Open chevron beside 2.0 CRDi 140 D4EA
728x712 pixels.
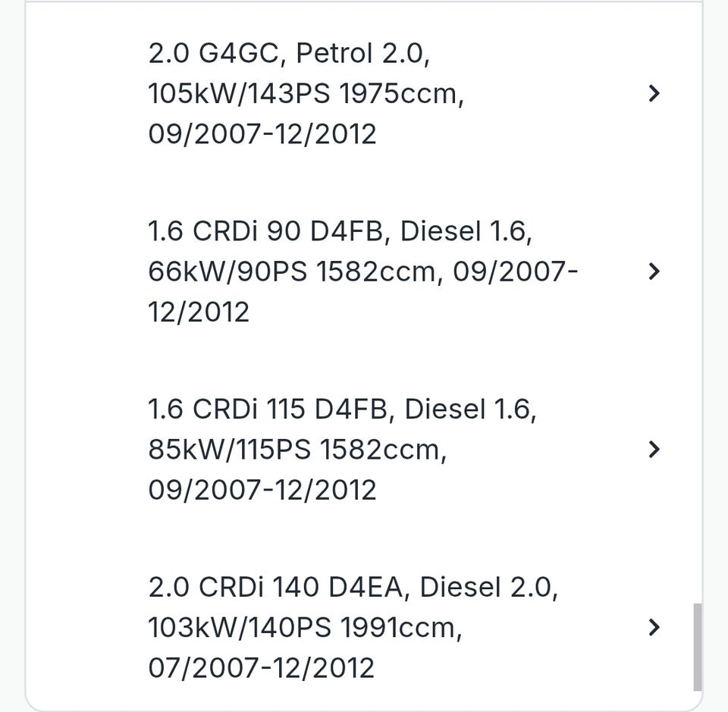(654, 628)
